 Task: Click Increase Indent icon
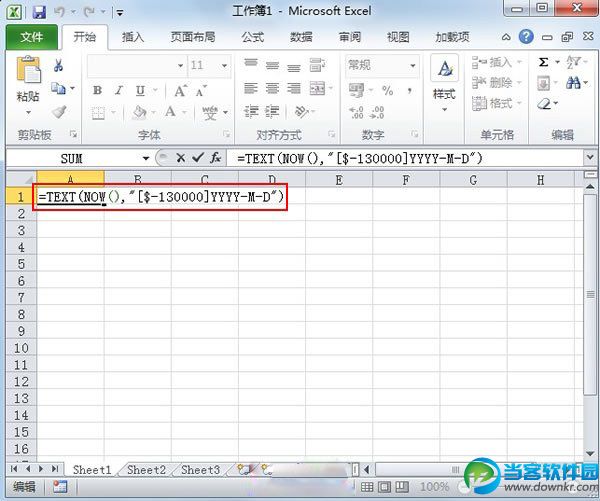(272, 112)
